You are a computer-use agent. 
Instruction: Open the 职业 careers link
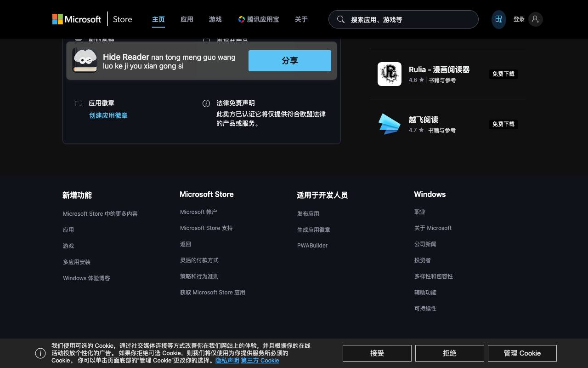tap(420, 212)
